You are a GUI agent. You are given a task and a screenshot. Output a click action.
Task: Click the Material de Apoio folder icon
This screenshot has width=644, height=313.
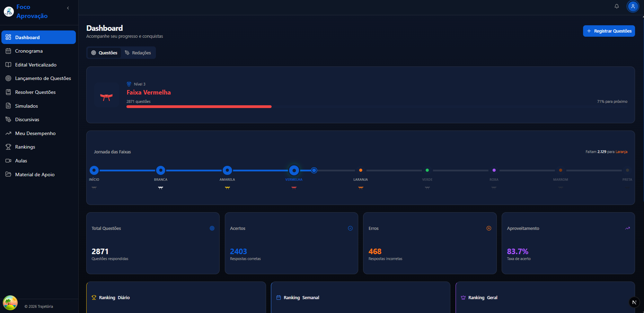point(8,174)
